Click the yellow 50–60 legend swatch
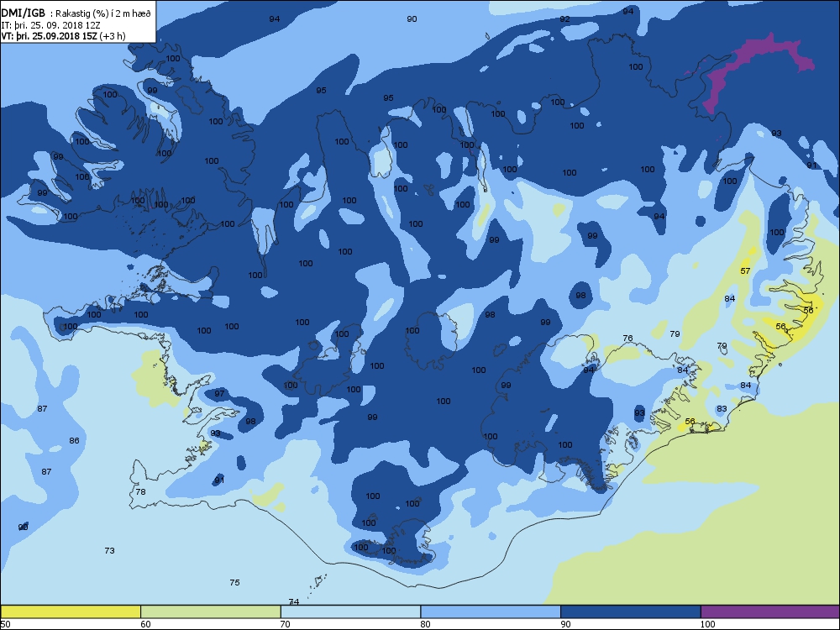 pos(71,612)
